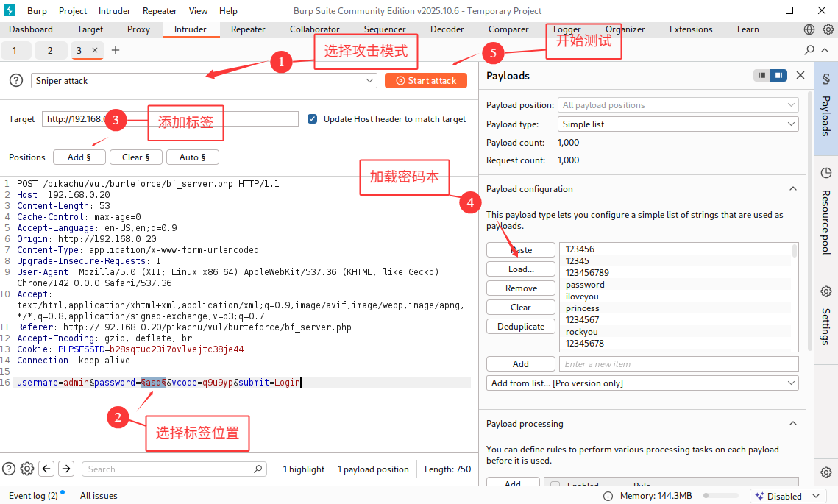Open the Extensions tab
The height and width of the screenshot is (504, 838).
pyautogui.click(x=691, y=29)
